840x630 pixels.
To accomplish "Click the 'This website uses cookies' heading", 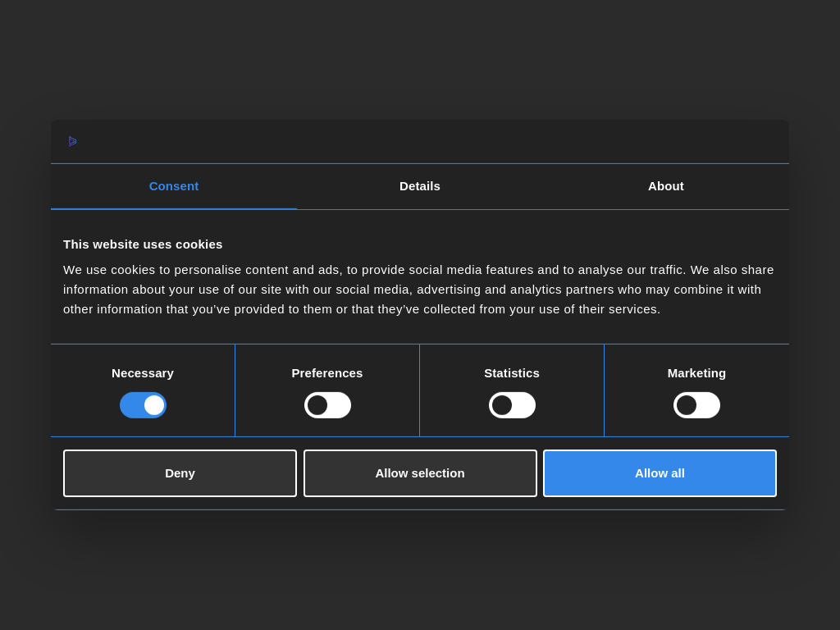I will coord(143,244).
